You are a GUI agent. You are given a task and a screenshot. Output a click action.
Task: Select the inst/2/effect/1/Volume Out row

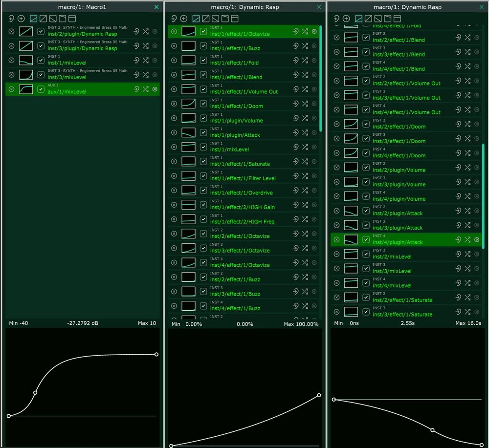[406, 81]
